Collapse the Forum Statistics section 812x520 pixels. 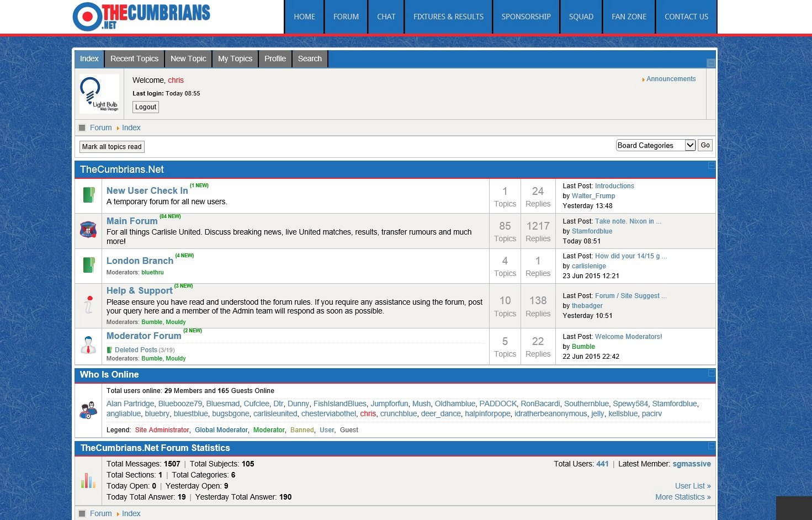click(711, 446)
